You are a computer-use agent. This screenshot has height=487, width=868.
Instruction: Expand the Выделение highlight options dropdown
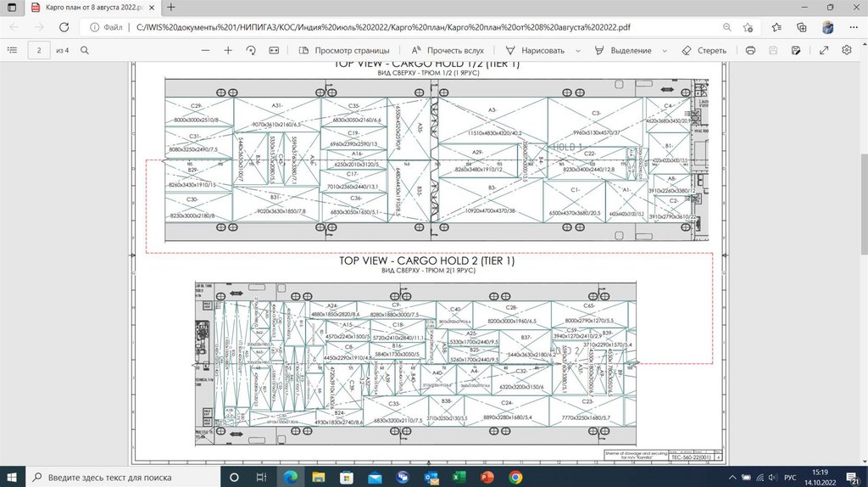click(664, 50)
